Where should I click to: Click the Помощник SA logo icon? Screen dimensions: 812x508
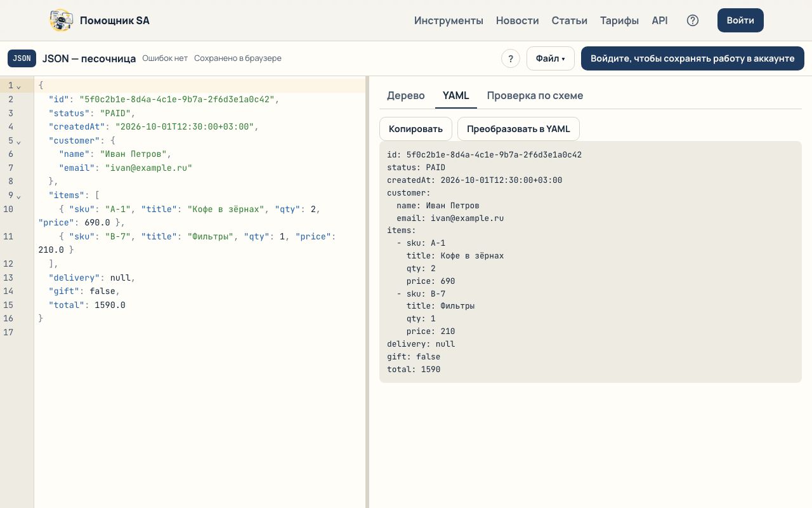pos(61,20)
